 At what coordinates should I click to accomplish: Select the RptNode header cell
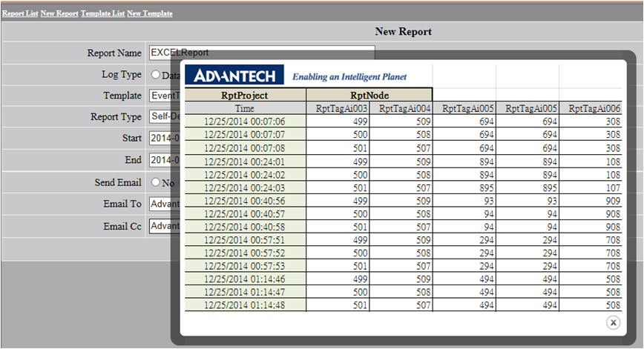[369, 95]
